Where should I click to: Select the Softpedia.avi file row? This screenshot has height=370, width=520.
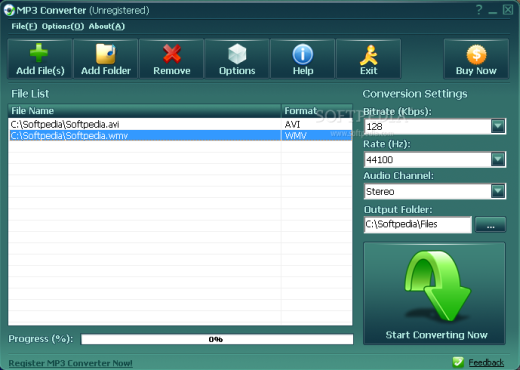[180, 124]
